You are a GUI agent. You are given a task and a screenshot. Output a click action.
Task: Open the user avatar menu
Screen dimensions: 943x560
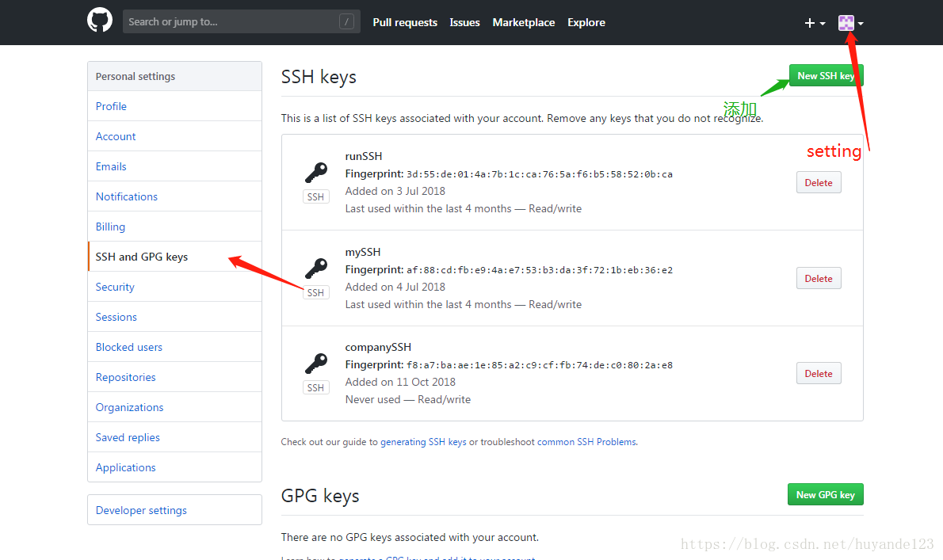click(851, 23)
